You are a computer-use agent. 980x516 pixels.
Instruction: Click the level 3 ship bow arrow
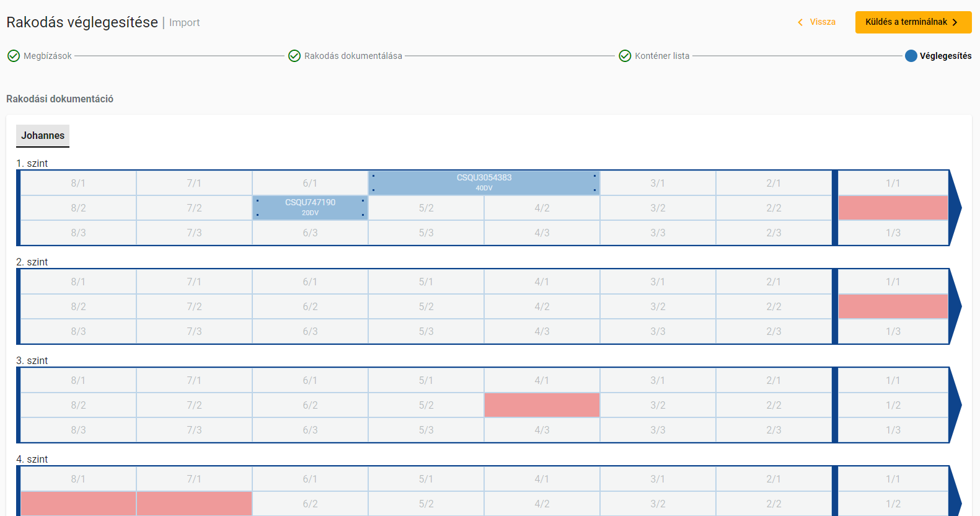(955, 405)
